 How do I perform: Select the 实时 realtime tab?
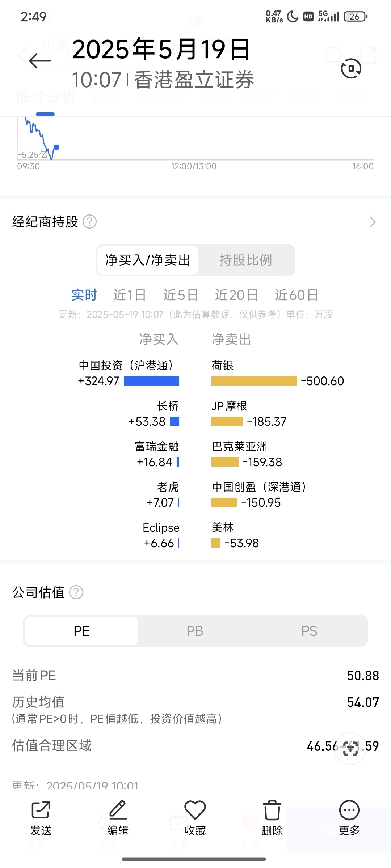[84, 295]
